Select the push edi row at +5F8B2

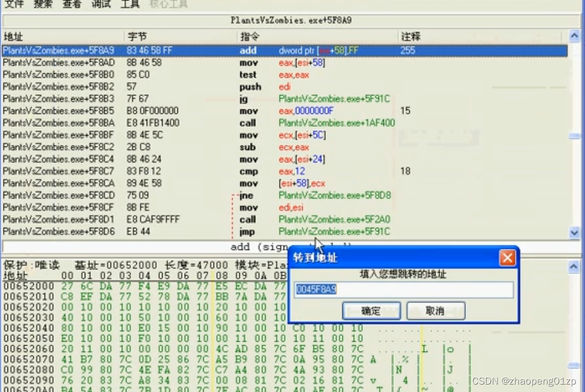284,86
